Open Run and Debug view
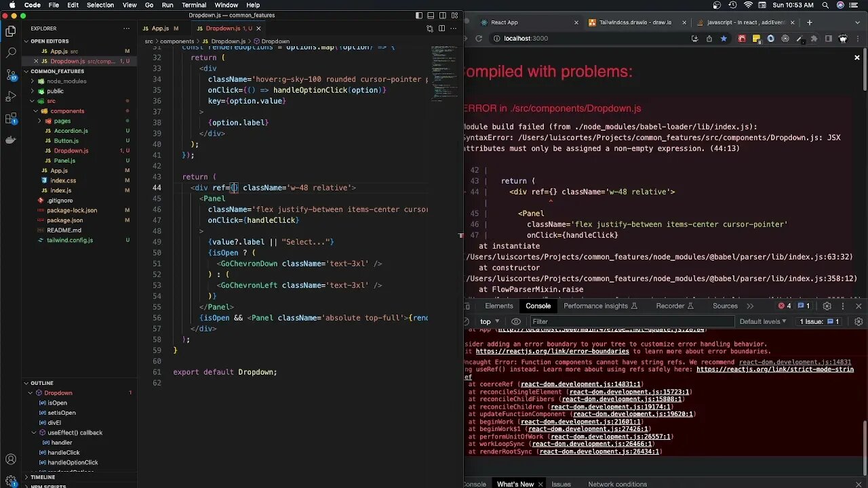The image size is (868, 488). (11, 96)
